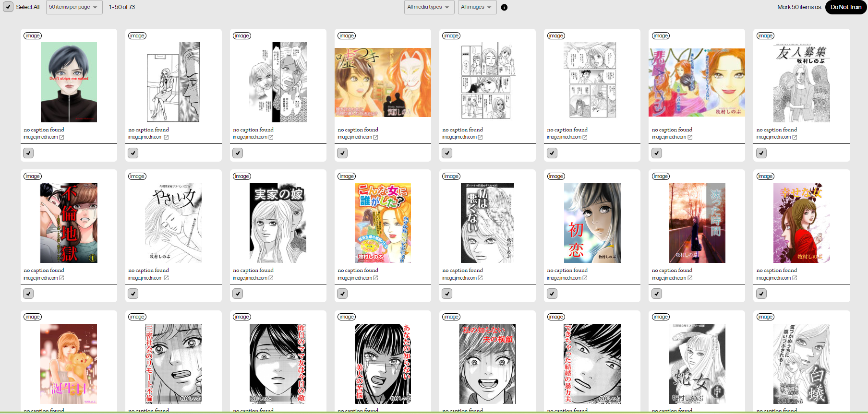The image size is (868, 414).
Task: Click 'no caption found' under 友人募集 cover
Action: (777, 130)
